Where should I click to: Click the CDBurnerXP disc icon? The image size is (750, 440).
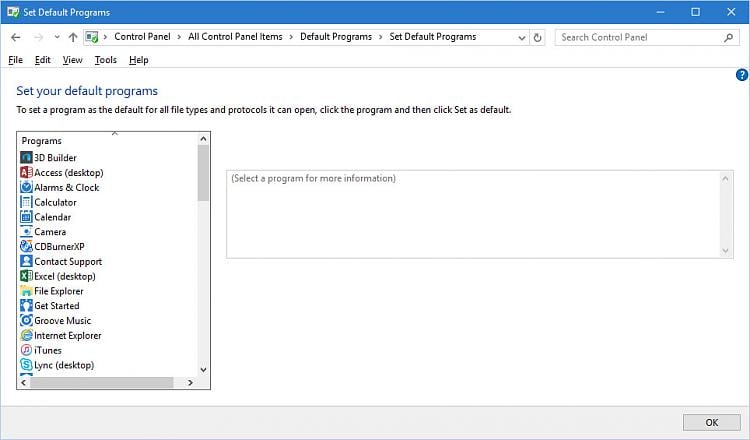coord(26,246)
